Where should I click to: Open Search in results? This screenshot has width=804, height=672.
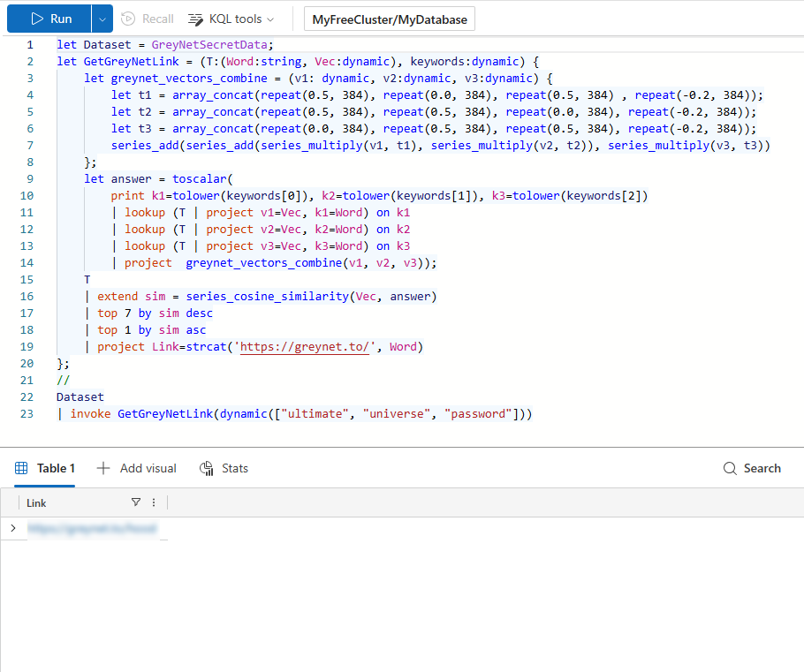pyautogui.click(x=752, y=468)
